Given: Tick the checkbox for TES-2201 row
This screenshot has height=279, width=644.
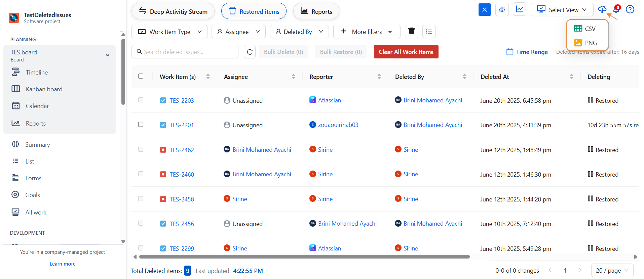Looking at the screenshot, I should tap(141, 125).
